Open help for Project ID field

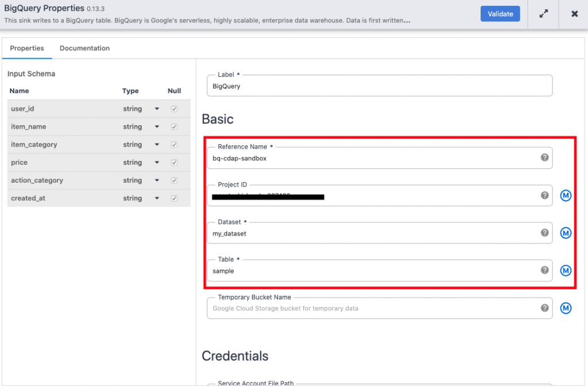(544, 195)
